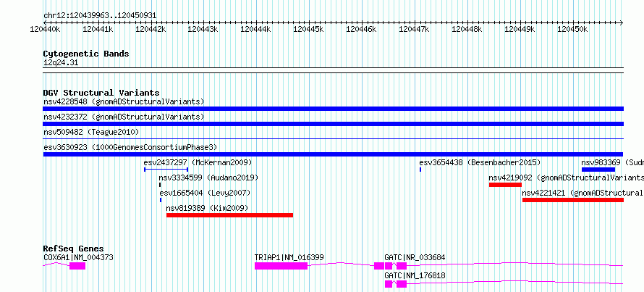Open the red nsv4219092 variant bar
Image resolution: width=644 pixels, height=292 pixels.
pos(505,185)
